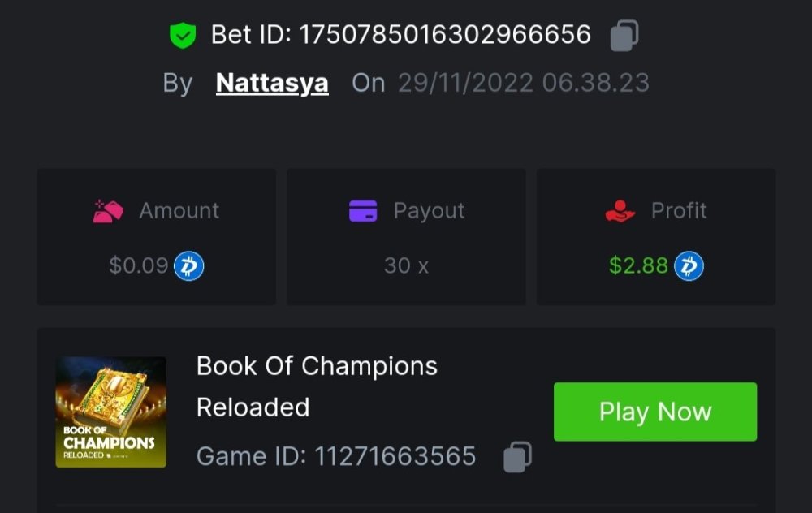This screenshot has height=513, width=812.
Task: Click the red Profit hand icon
Action: click(620, 210)
